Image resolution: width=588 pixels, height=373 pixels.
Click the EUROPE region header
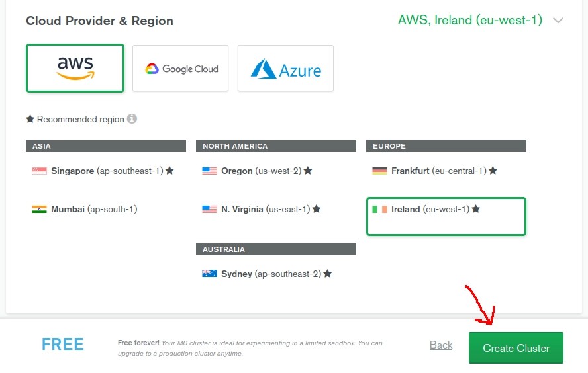tap(446, 146)
